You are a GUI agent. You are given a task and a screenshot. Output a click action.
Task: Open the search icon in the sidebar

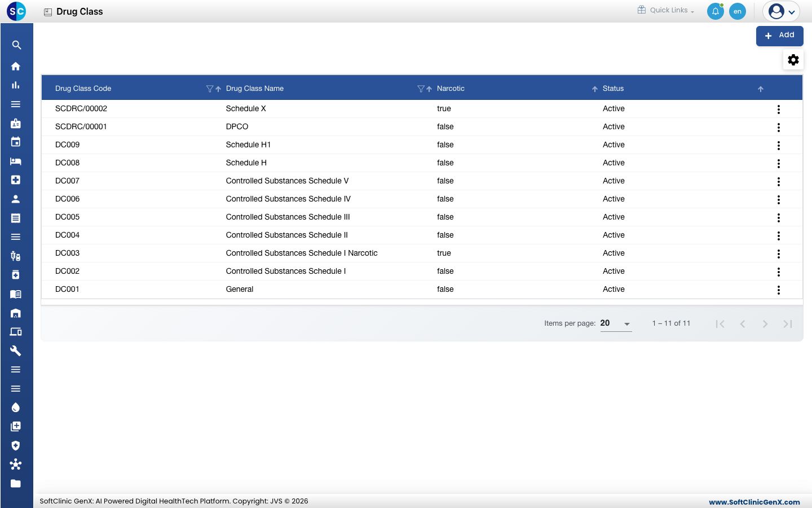[16, 45]
